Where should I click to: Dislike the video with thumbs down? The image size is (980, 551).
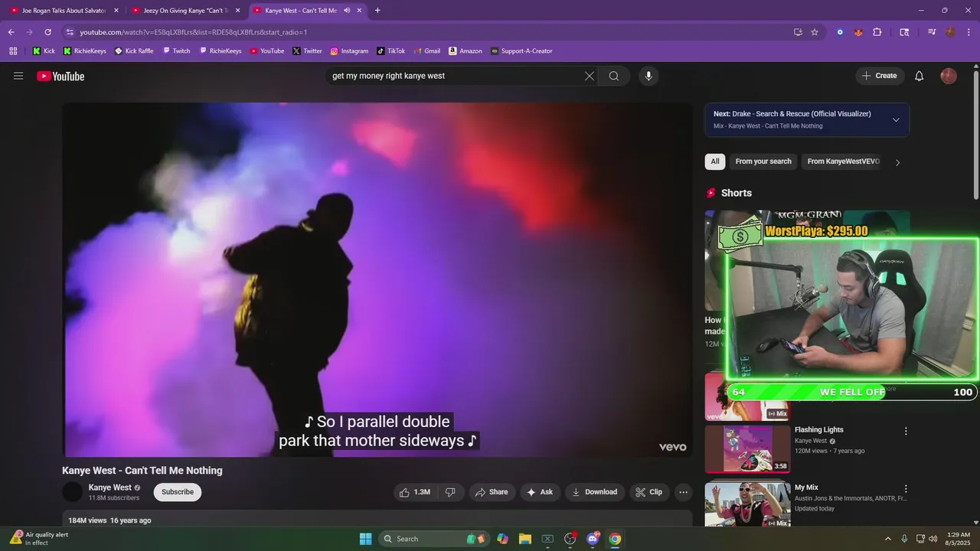point(450,492)
